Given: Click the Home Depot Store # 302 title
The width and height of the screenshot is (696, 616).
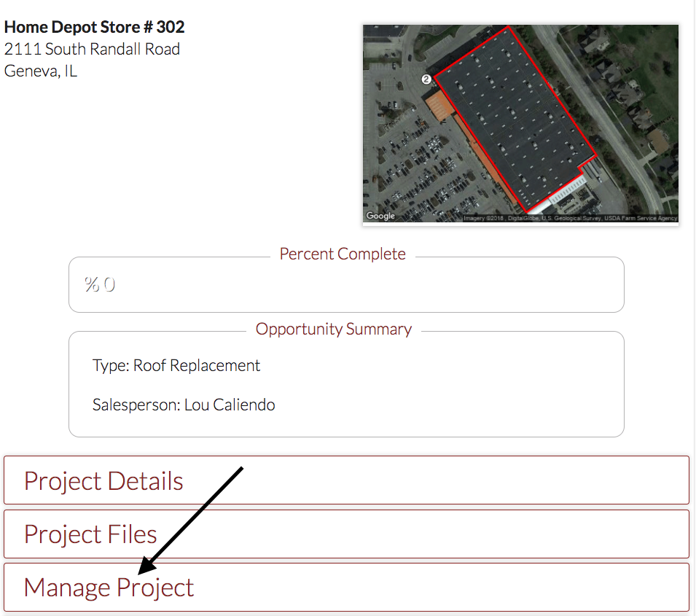Looking at the screenshot, I should pos(94,28).
